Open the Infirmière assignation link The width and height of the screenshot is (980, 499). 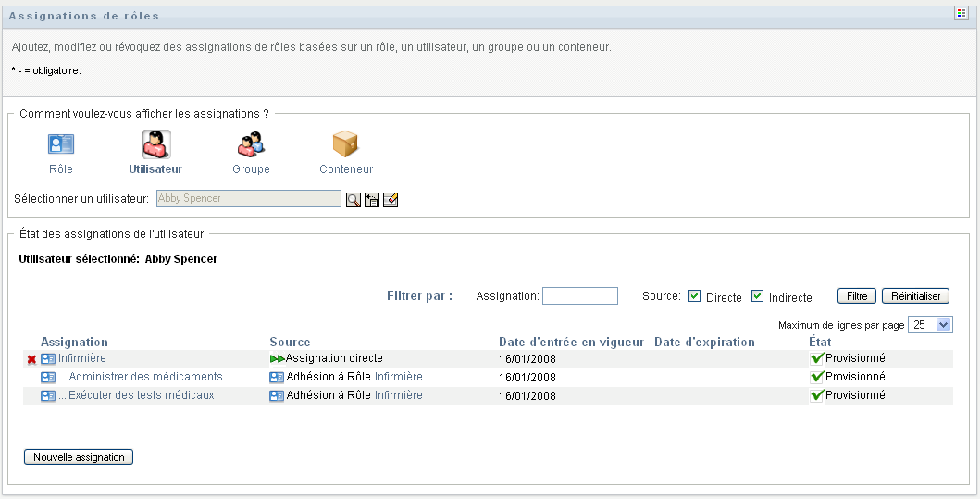pos(81,358)
